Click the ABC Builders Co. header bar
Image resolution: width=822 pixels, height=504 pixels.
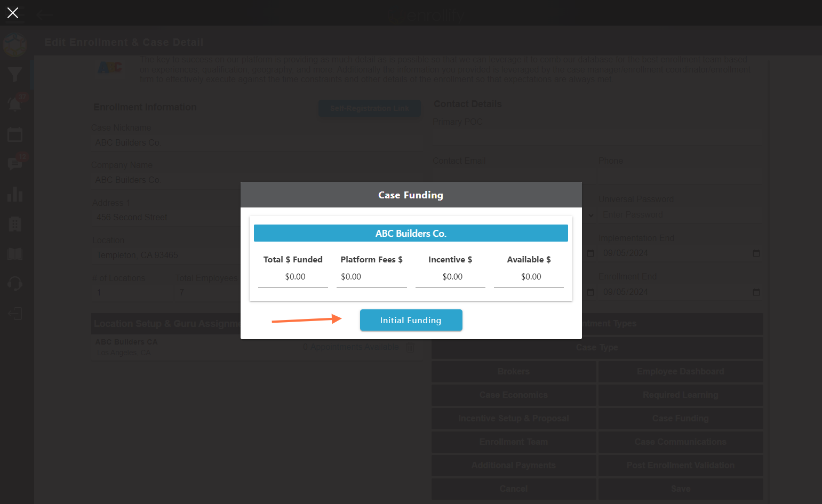pos(411,233)
